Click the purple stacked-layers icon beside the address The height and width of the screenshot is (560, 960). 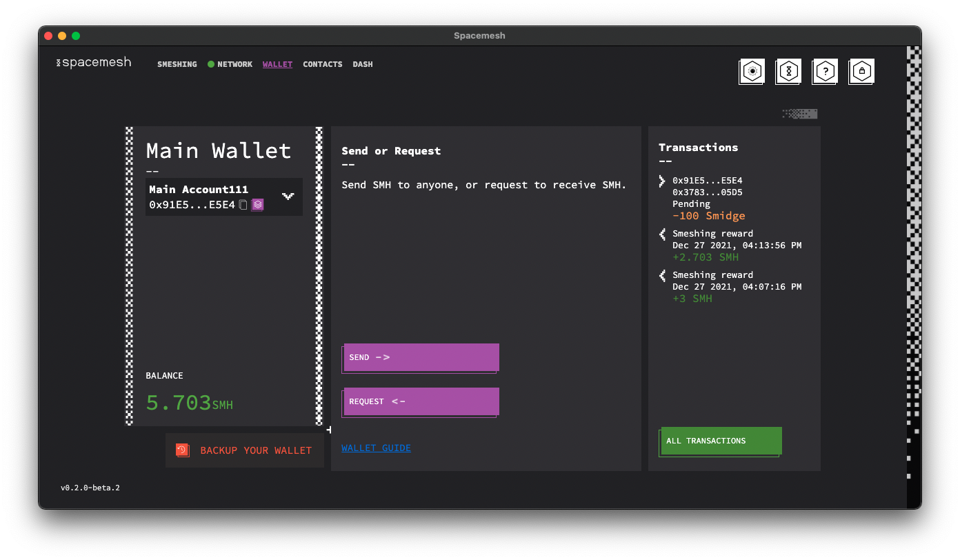pos(257,205)
